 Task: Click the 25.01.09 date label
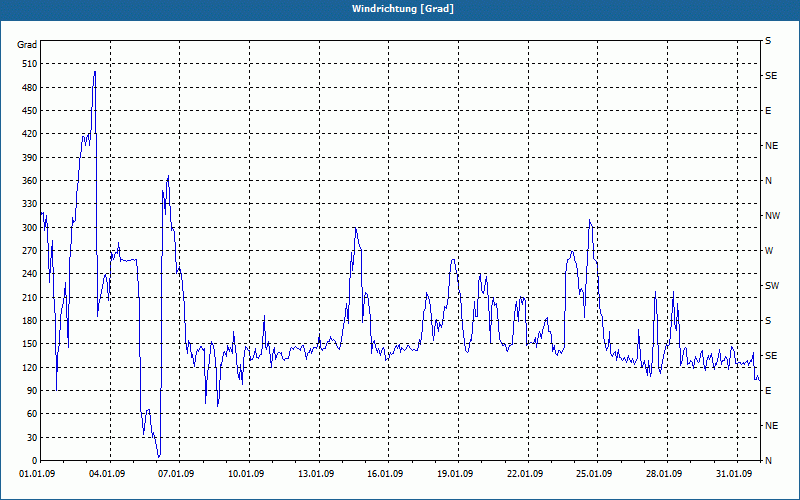click(x=594, y=474)
